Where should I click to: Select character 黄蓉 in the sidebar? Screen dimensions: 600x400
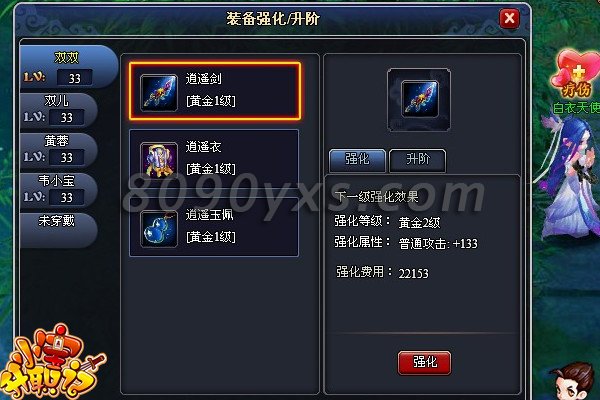click(57, 150)
